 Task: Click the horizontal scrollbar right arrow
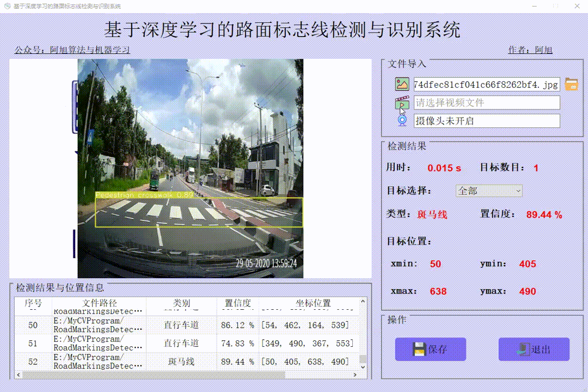coord(355,375)
